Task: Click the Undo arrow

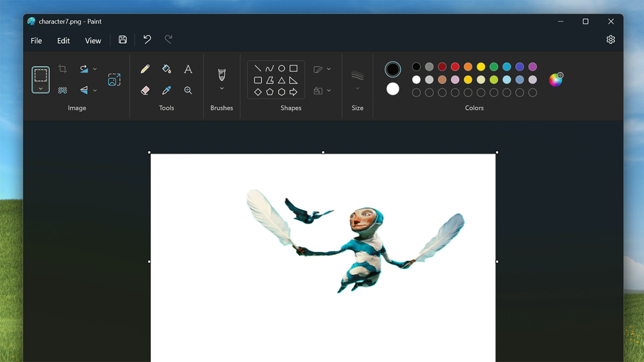Action: [x=147, y=39]
